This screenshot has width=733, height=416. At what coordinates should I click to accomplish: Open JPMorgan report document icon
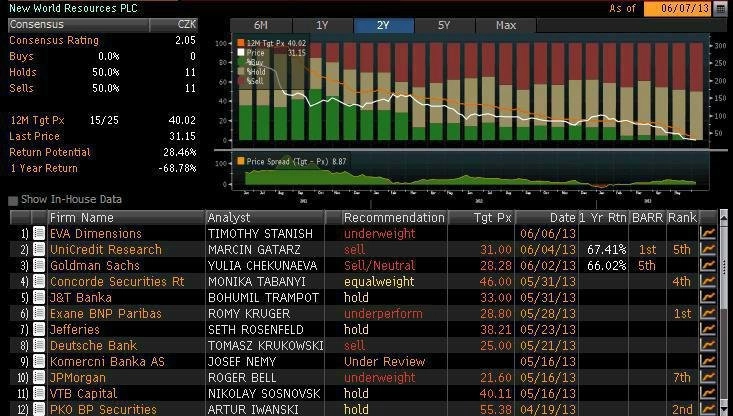click(38, 377)
